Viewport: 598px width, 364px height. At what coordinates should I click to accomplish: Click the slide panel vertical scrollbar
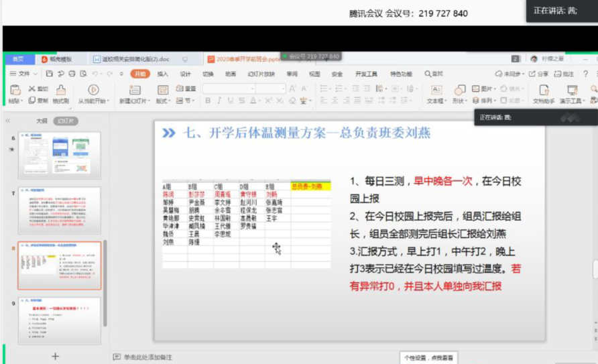105,283
